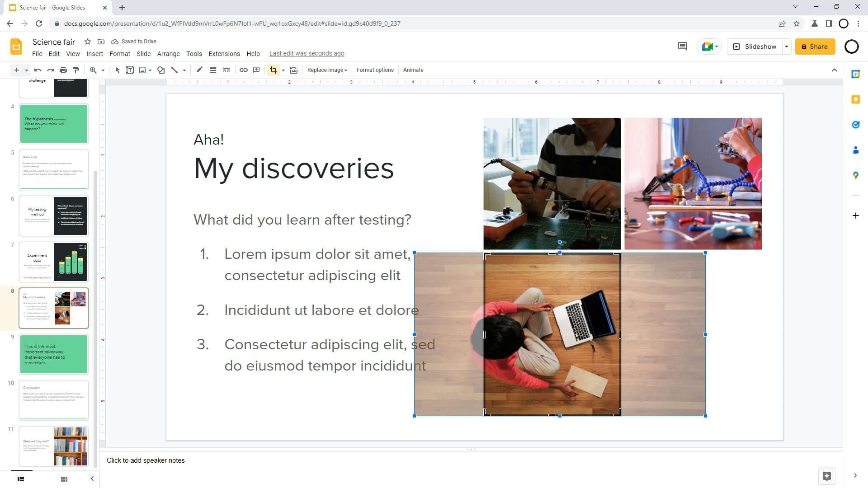Viewport: 868px width, 488px height.
Task: Expand the Share button dropdown
Action: 834,47
